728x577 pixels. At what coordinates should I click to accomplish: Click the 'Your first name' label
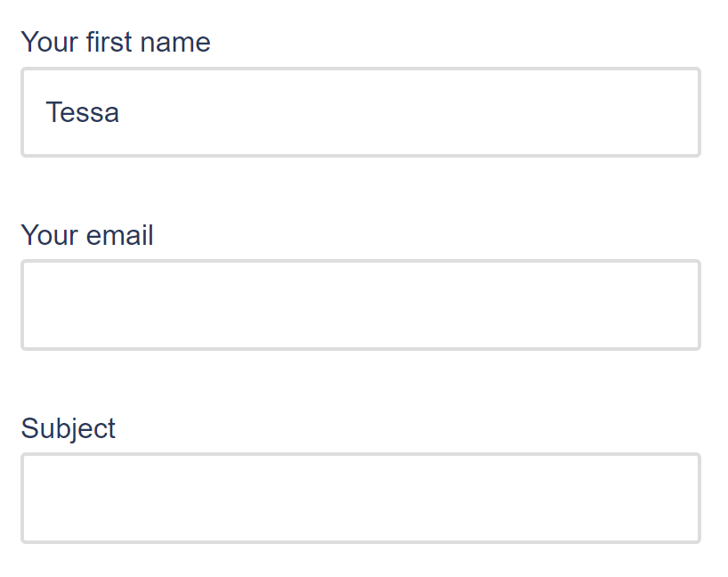116,42
